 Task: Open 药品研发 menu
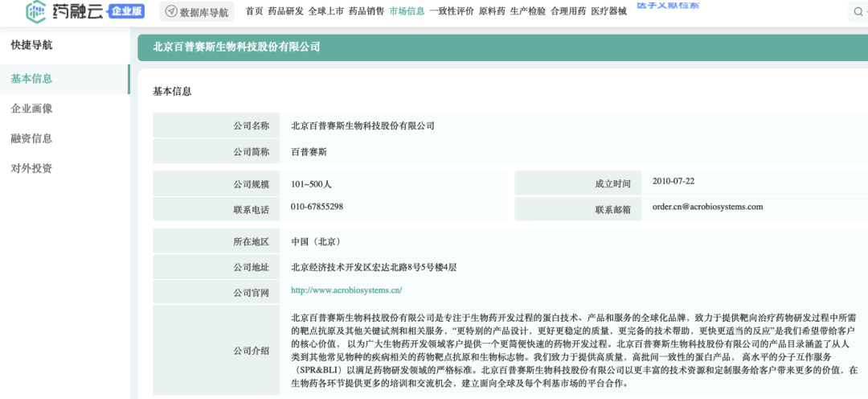click(285, 11)
